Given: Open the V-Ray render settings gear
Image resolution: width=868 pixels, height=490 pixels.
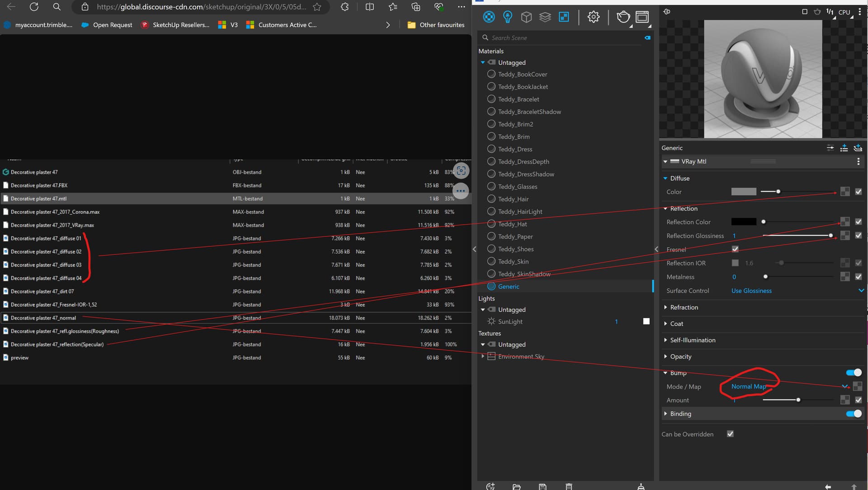Looking at the screenshot, I should 594,17.
